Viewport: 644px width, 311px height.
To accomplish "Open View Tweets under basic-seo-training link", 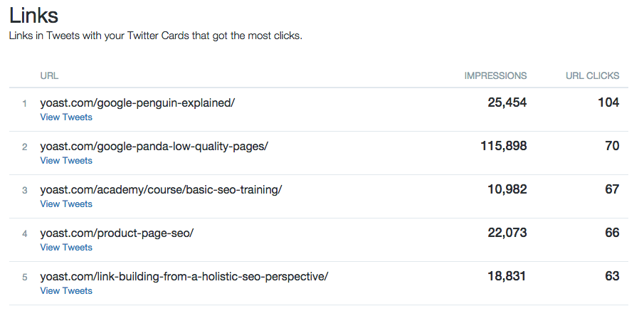I will pos(66,204).
